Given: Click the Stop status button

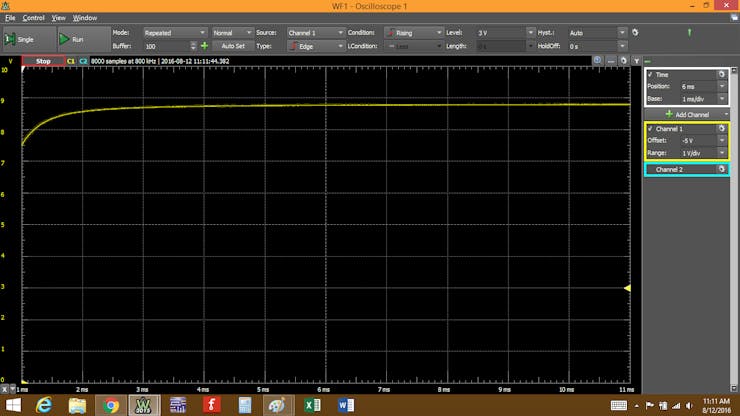Looking at the screenshot, I should pos(43,61).
